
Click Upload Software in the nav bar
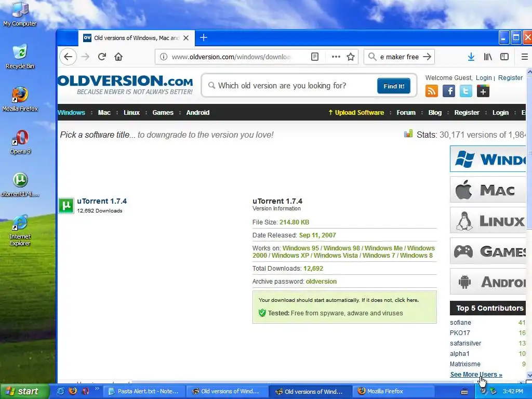(356, 113)
